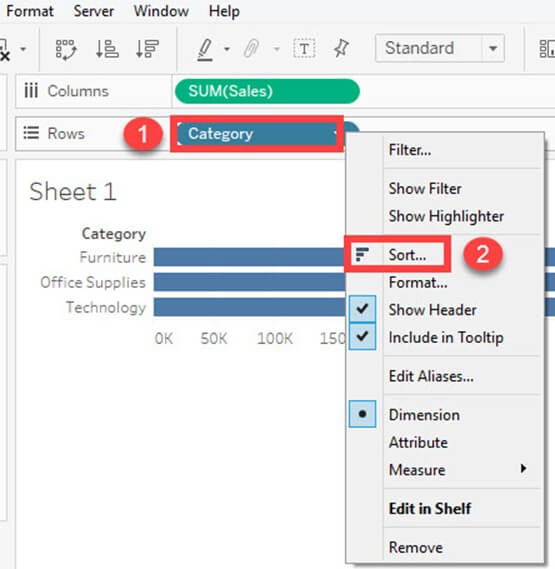
Task: Select the Dimension radio option
Action: (362, 414)
